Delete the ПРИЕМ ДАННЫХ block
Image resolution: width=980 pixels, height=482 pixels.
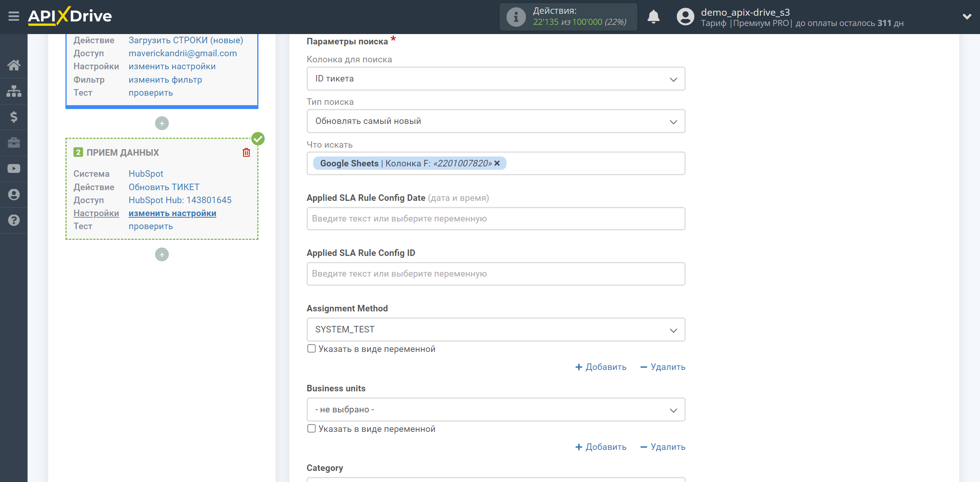(x=247, y=153)
